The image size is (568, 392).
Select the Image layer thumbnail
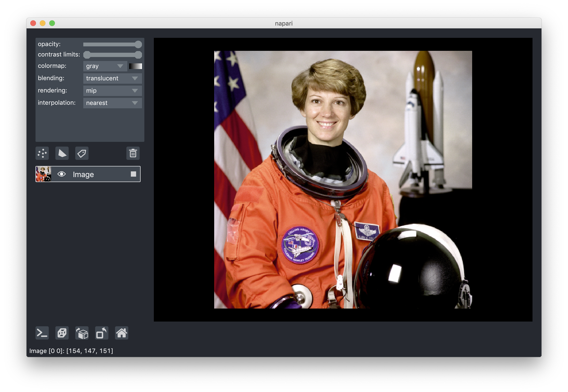[44, 174]
